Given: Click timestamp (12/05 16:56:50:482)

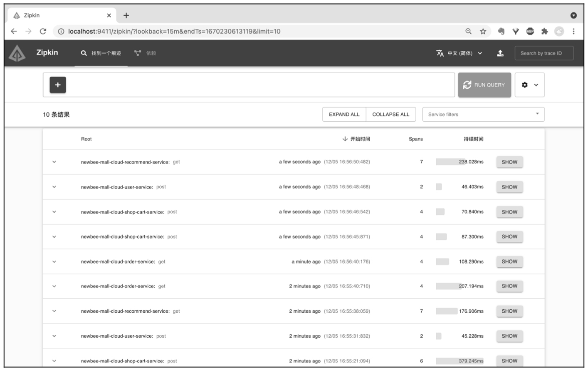Looking at the screenshot, I should click(347, 162).
